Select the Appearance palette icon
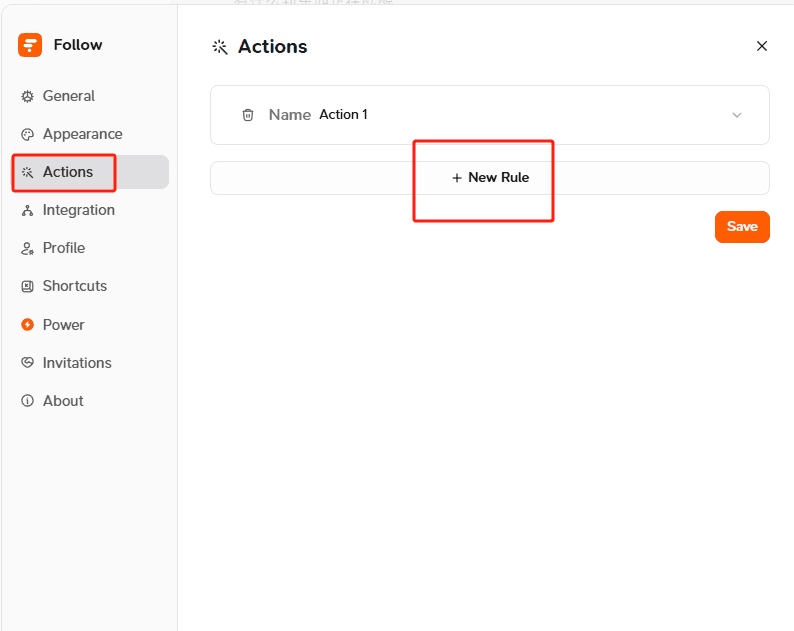Image resolution: width=794 pixels, height=631 pixels. (x=27, y=134)
